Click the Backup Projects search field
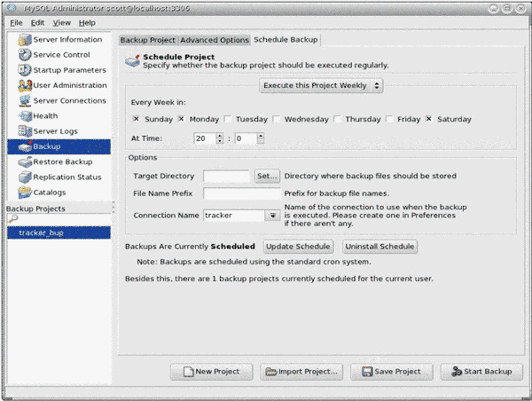 click(x=59, y=219)
